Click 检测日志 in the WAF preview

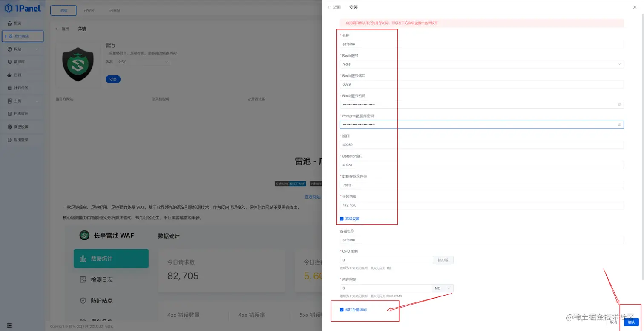[101, 279]
